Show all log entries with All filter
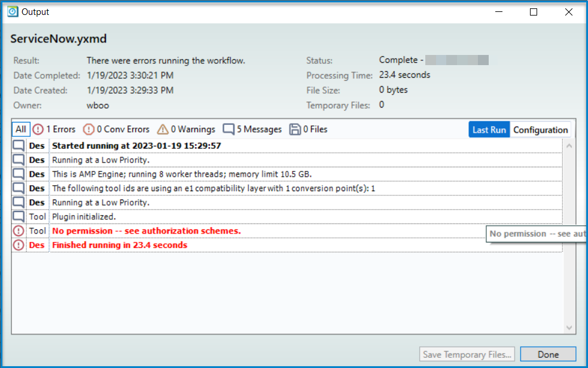Image resolution: width=588 pixels, height=368 pixels. 20,129
